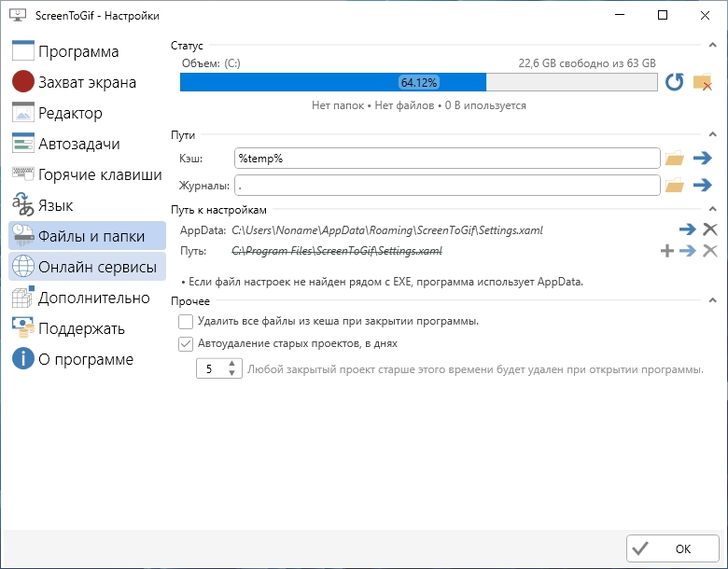Collapse the Путь к настройкам section
The width and height of the screenshot is (728, 569).
[x=713, y=209]
